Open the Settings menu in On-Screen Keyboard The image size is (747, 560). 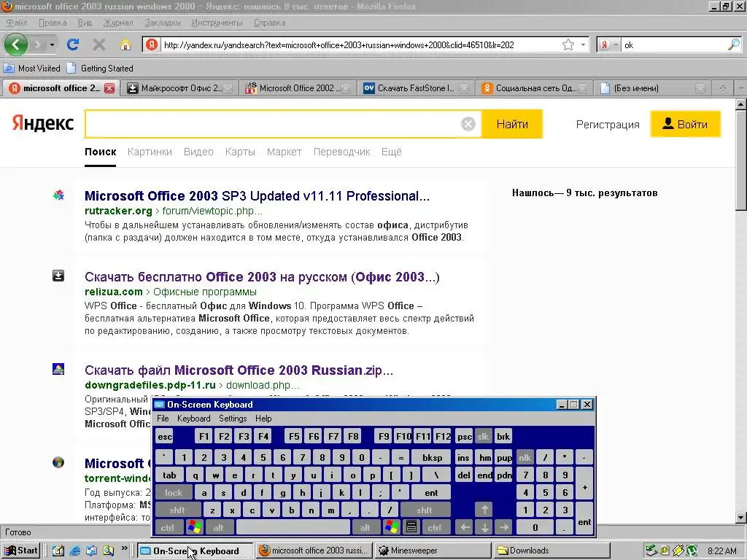(x=233, y=418)
